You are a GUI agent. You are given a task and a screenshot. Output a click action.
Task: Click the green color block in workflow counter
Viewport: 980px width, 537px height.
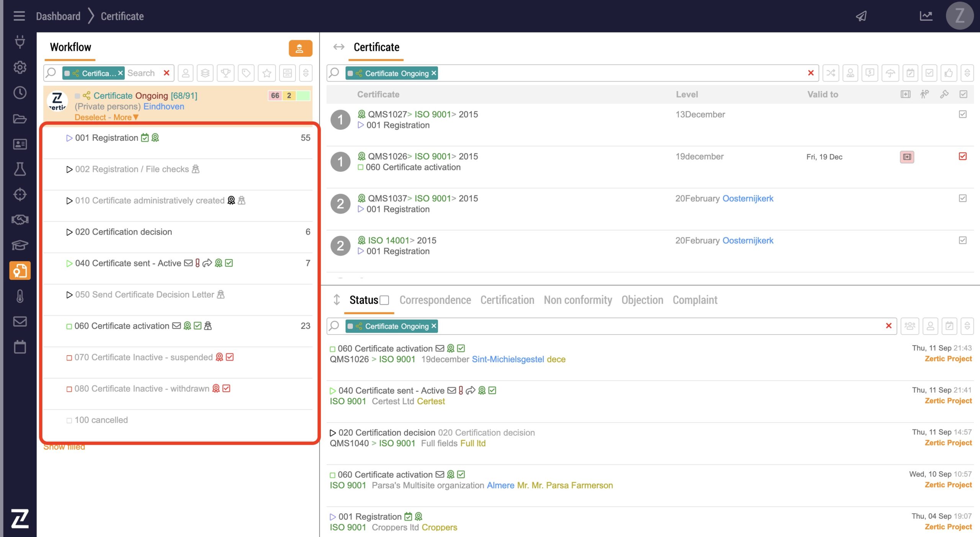coord(303,95)
